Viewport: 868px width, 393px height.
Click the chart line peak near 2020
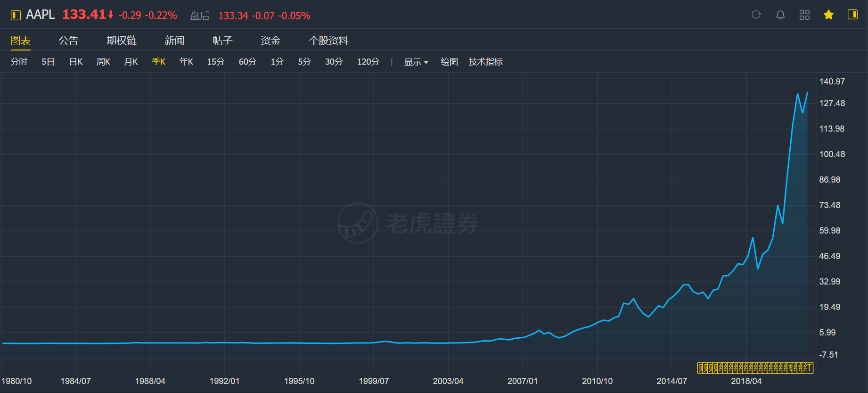point(797,94)
